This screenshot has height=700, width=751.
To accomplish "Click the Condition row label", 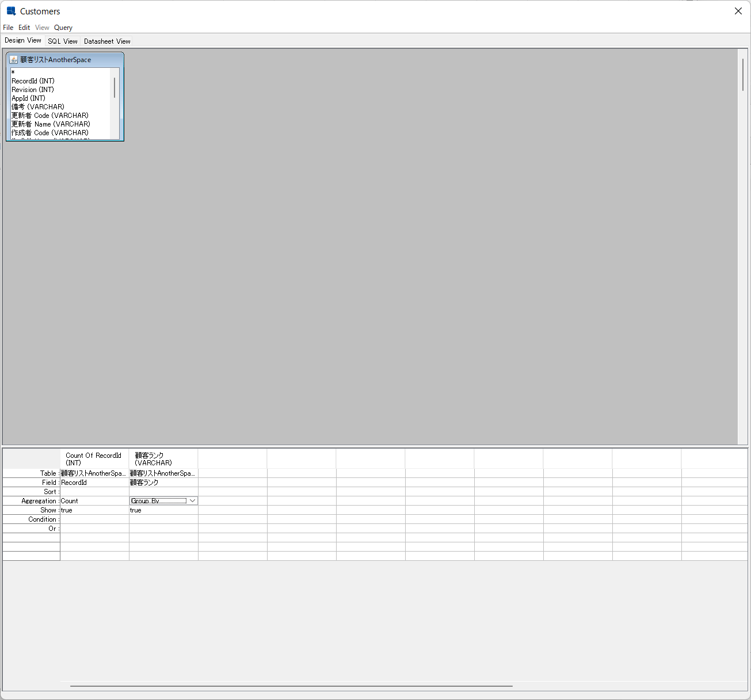I will pos(32,519).
